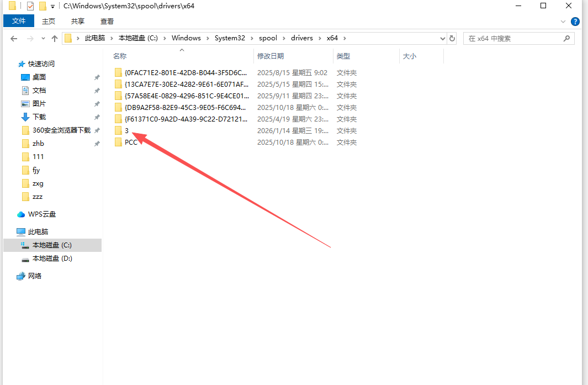Expand the ribbon chevron near the help icon

point(564,21)
